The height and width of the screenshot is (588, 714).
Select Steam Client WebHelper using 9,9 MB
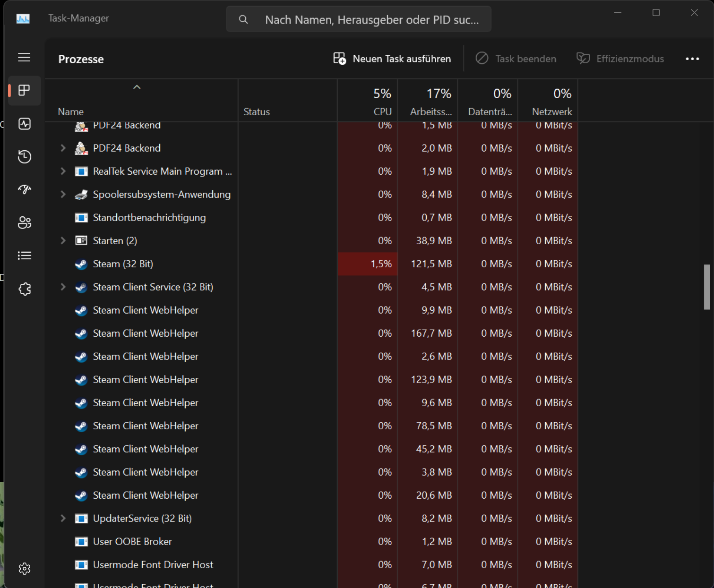click(146, 310)
